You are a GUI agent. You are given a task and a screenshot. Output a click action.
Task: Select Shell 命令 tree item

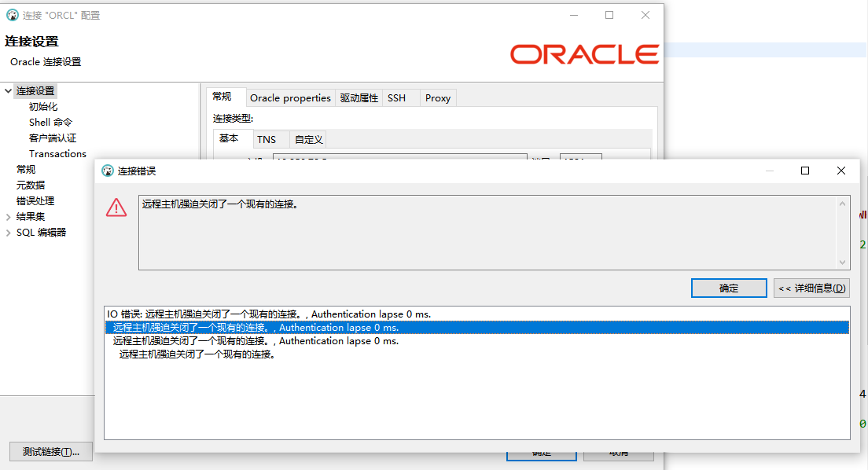pos(50,123)
